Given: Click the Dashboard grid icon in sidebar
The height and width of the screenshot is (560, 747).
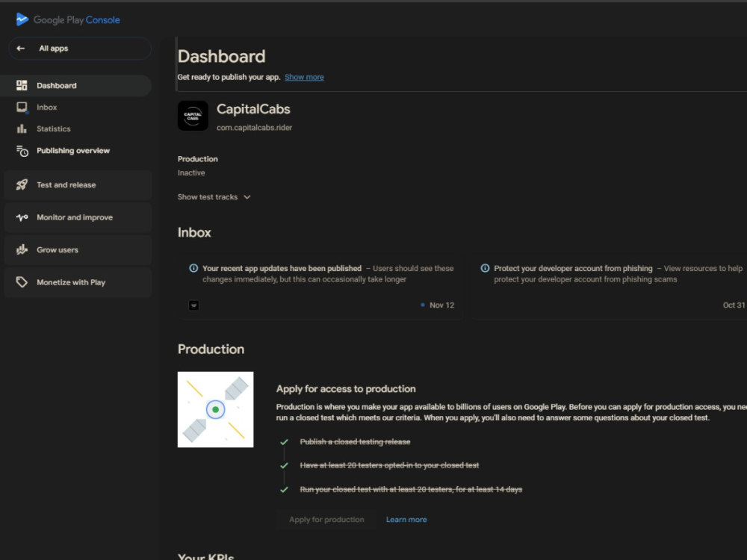Looking at the screenshot, I should point(22,85).
